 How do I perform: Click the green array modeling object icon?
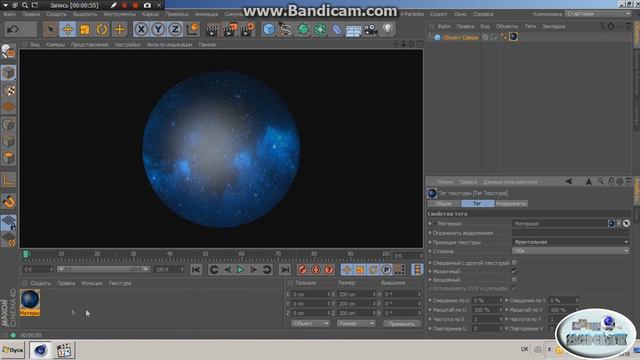coord(320,29)
